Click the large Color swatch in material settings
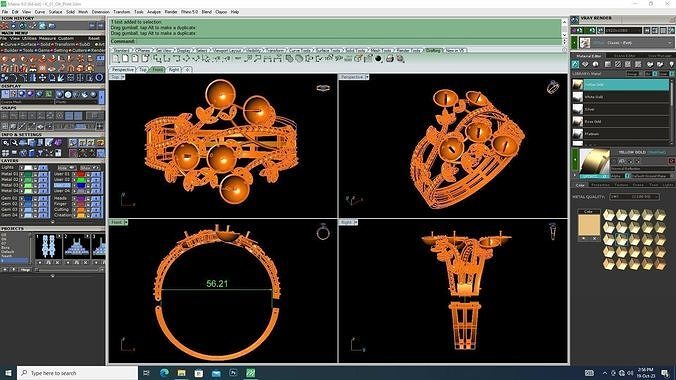 [x=588, y=225]
